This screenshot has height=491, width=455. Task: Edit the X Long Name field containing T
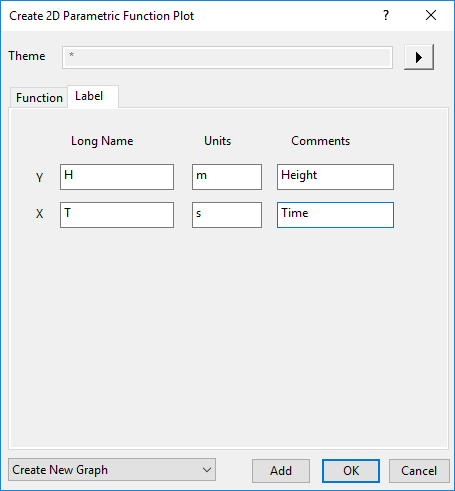117,215
